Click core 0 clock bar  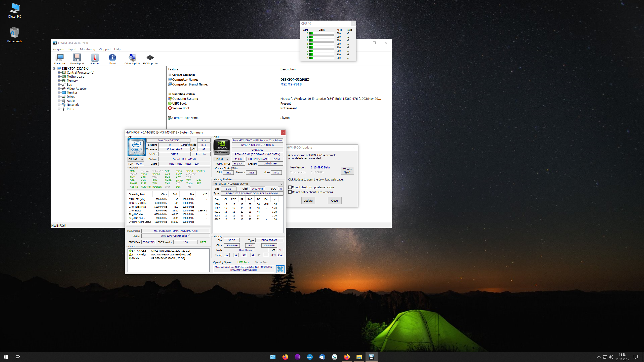tap(321, 33)
